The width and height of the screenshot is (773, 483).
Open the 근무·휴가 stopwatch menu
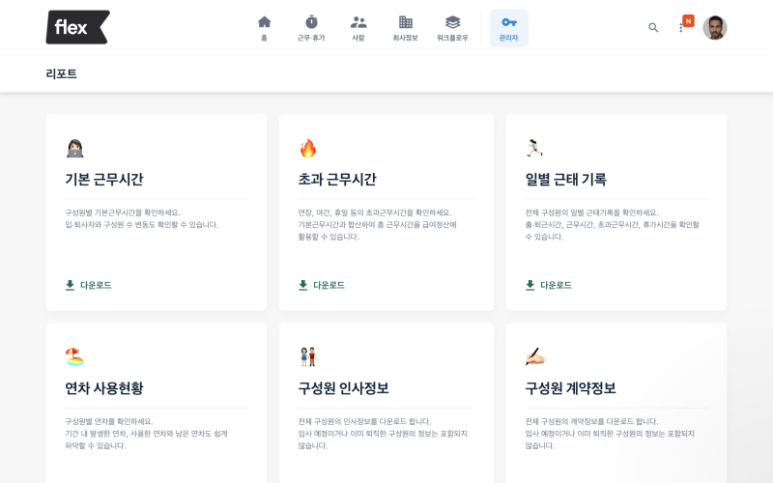(x=311, y=27)
